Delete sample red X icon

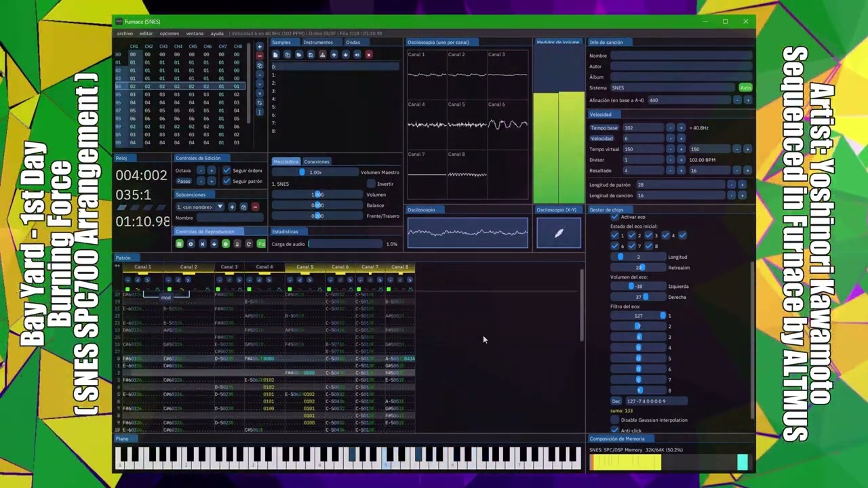click(369, 55)
